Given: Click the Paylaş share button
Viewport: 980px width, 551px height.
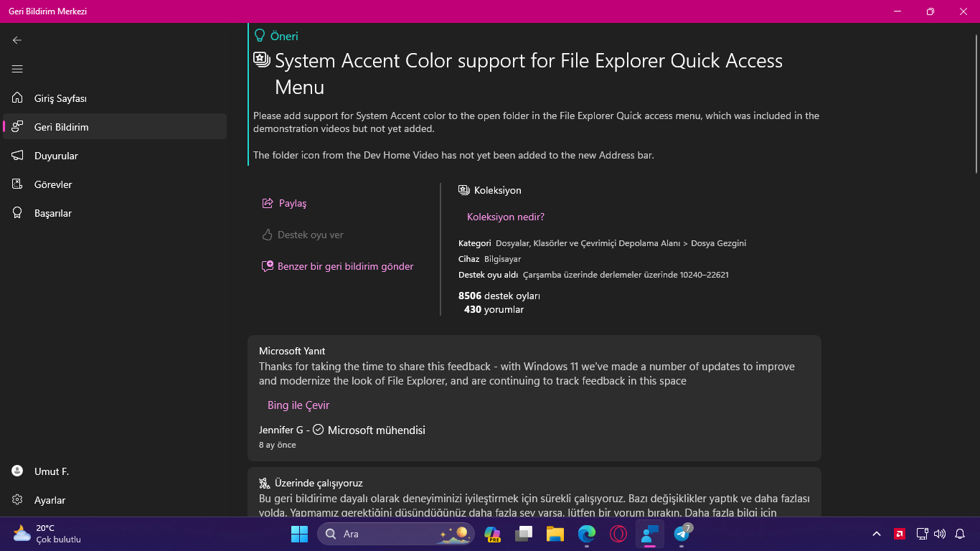Looking at the screenshot, I should coord(284,203).
